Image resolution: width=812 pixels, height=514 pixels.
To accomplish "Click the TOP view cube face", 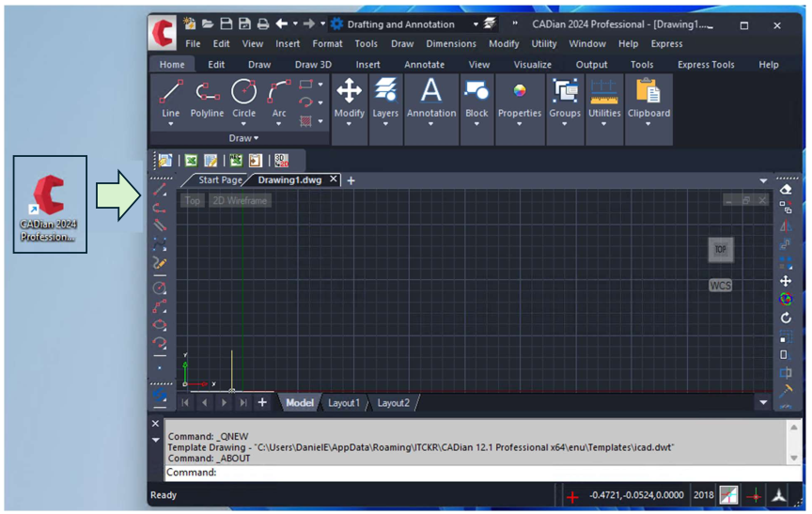I will pos(720,250).
